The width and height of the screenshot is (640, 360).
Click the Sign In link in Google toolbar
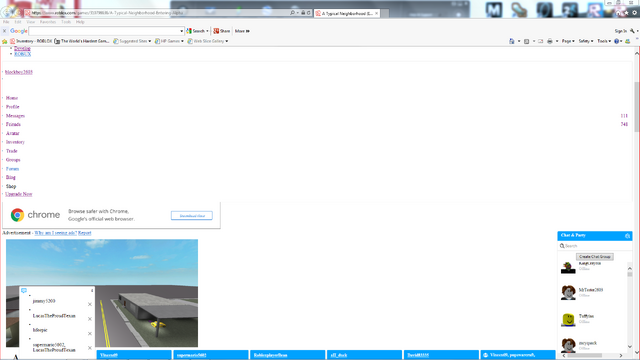pos(620,31)
